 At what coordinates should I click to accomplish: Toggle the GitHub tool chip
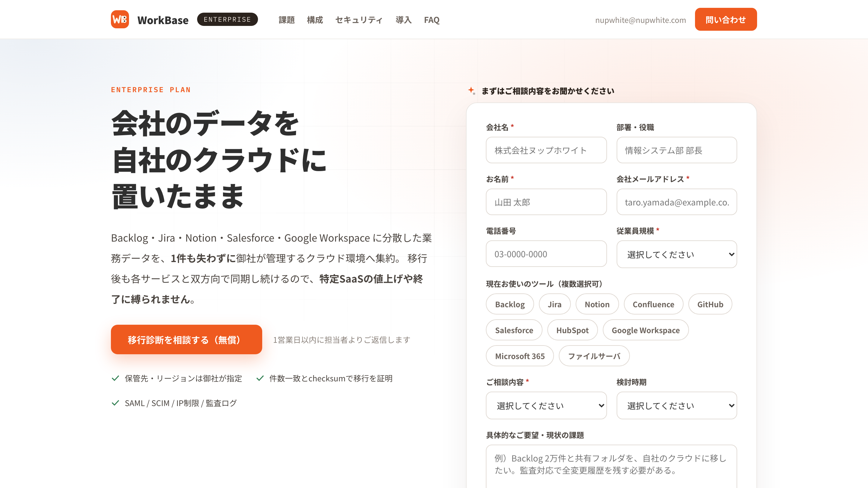pos(710,304)
